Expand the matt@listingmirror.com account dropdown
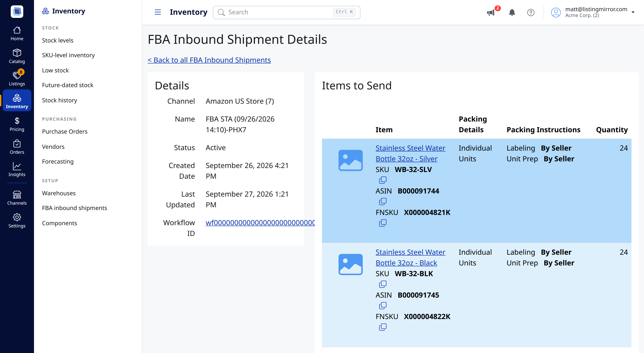 pyautogui.click(x=593, y=12)
